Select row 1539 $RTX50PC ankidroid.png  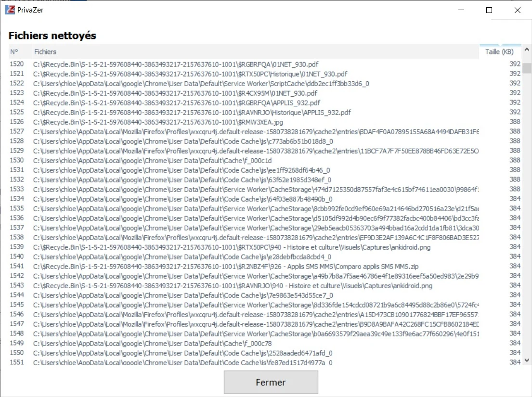click(x=265, y=247)
